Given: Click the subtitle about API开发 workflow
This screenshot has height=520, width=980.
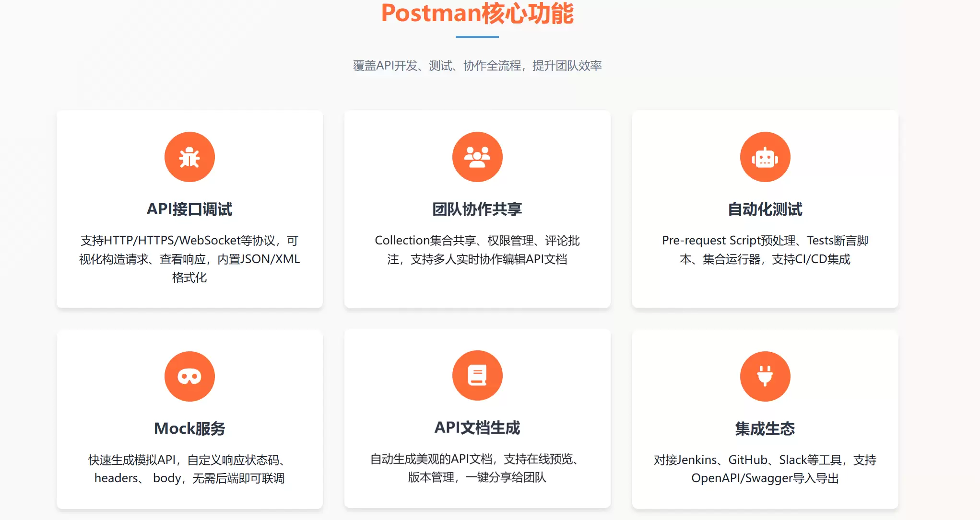Looking at the screenshot, I should click(x=478, y=66).
